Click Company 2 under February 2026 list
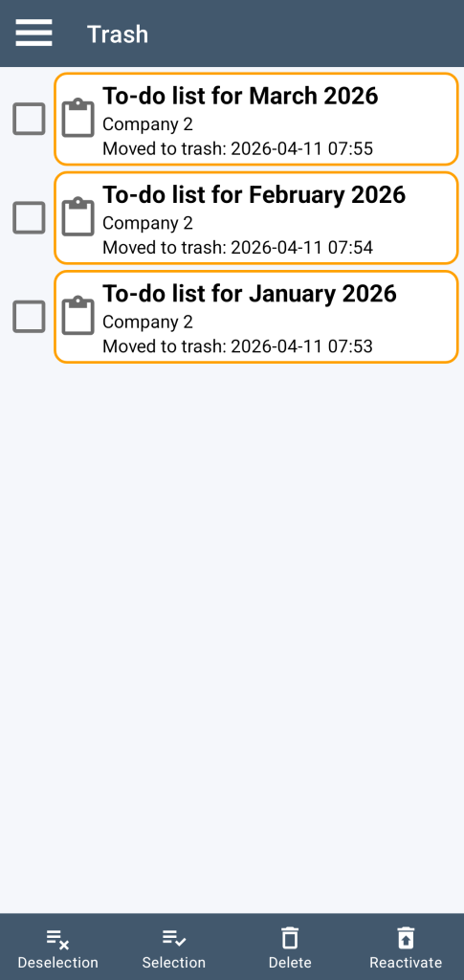Screen dimensions: 464x980 pyautogui.click(x=147, y=223)
